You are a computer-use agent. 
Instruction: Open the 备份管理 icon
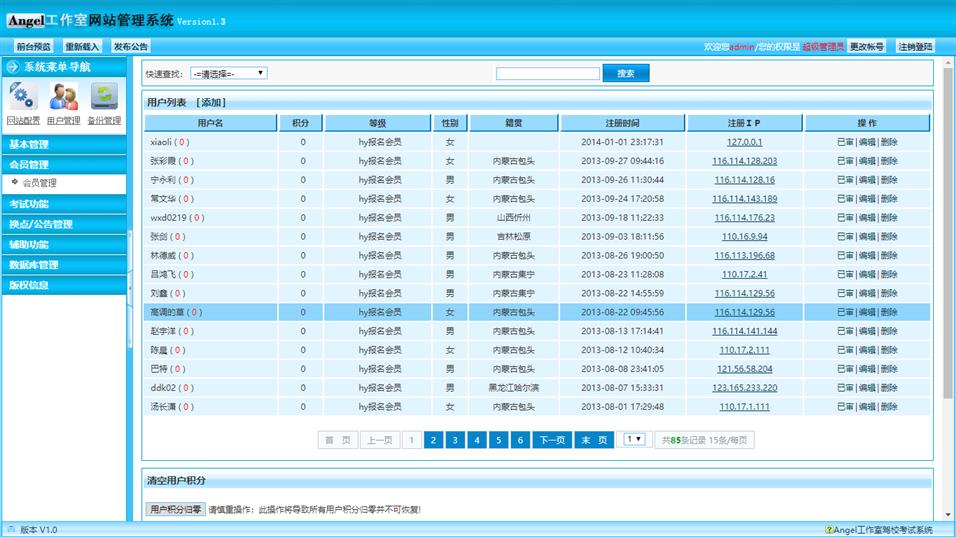[104, 96]
